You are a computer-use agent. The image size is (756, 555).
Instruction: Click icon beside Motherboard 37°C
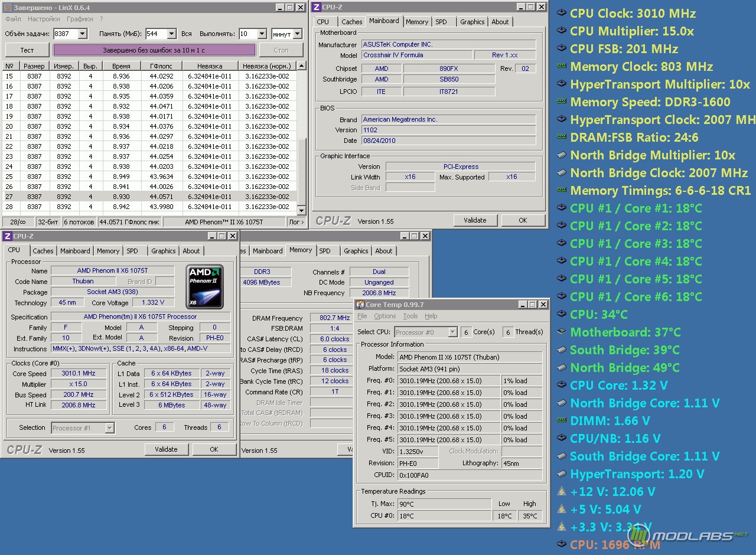(x=562, y=332)
